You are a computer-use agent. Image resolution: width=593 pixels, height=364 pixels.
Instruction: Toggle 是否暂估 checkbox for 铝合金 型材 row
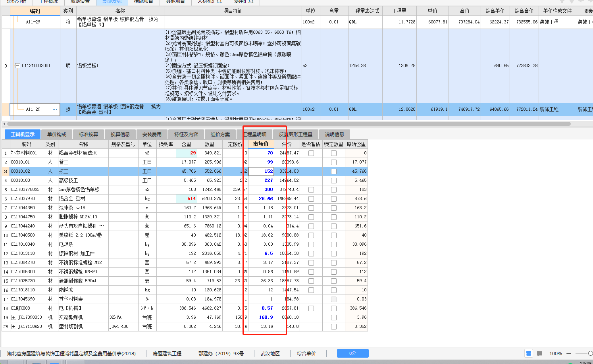(311, 199)
